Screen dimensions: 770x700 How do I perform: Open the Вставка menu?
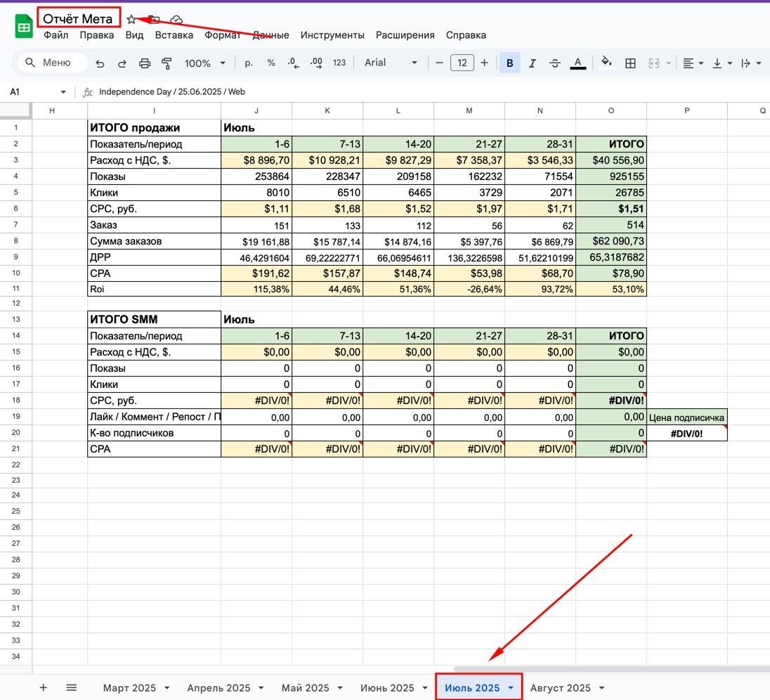pyautogui.click(x=174, y=35)
